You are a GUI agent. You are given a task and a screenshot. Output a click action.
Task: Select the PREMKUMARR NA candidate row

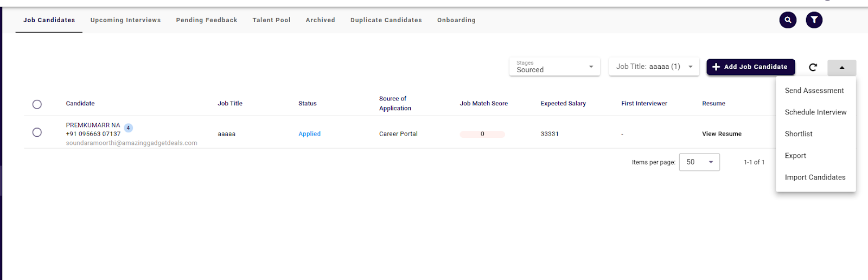click(x=37, y=132)
